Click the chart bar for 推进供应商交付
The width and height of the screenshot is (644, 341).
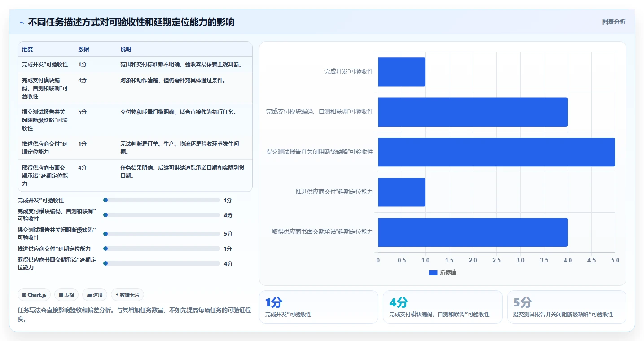[x=402, y=192]
